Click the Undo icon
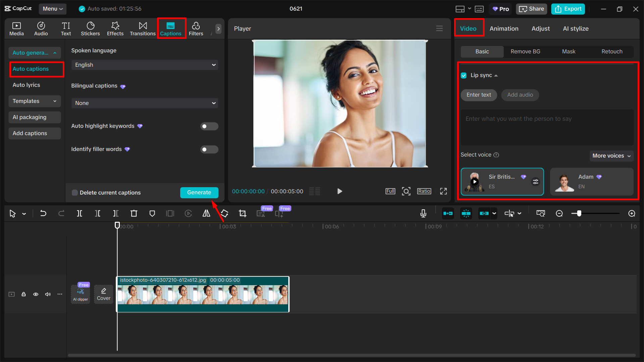 43,213
